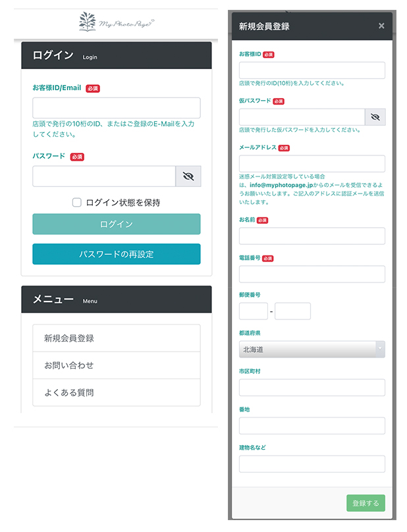Click the login パスワード input field
The width and height of the screenshot is (407, 532).
(x=104, y=176)
